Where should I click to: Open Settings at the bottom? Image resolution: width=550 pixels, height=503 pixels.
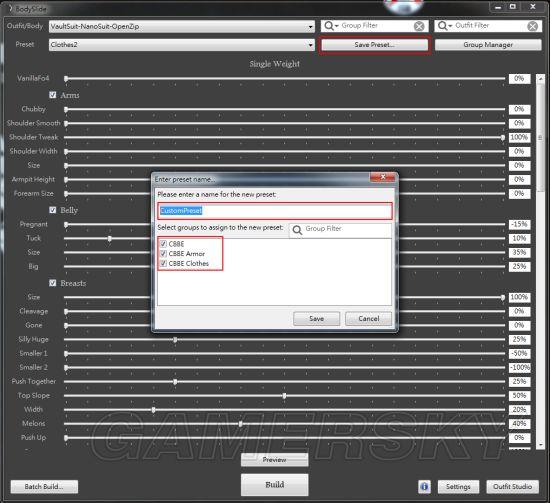458,487
